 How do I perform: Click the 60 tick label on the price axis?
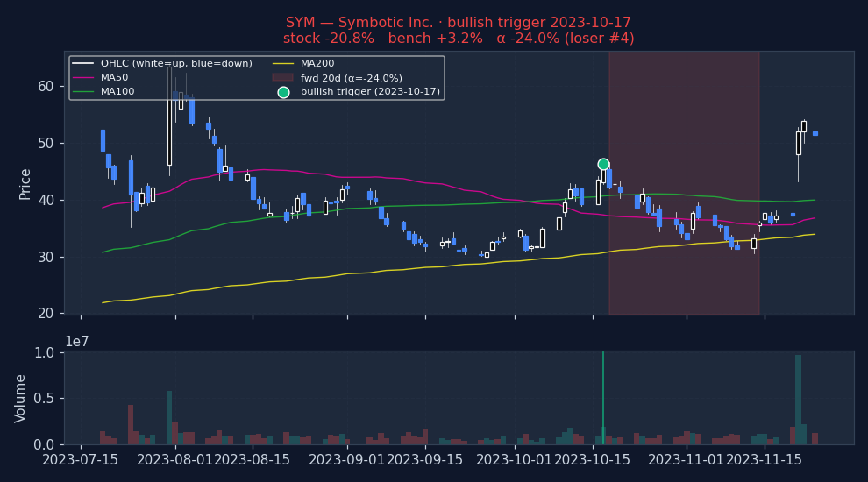46,86
